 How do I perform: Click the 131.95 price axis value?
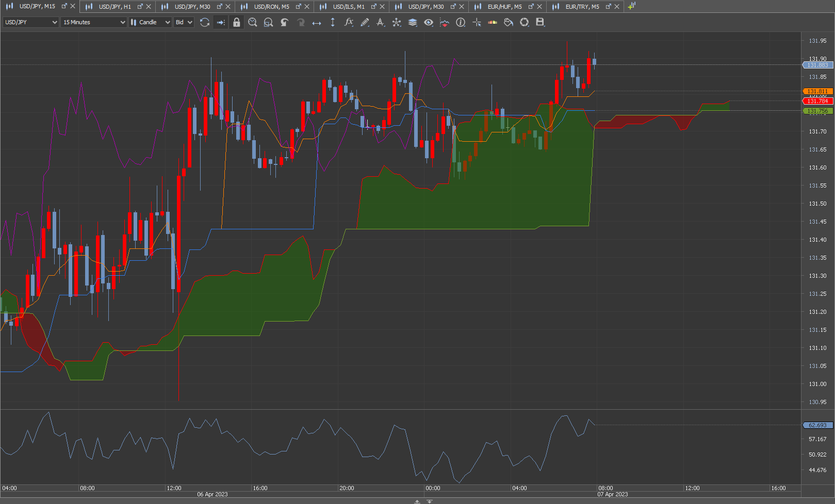[817, 41]
